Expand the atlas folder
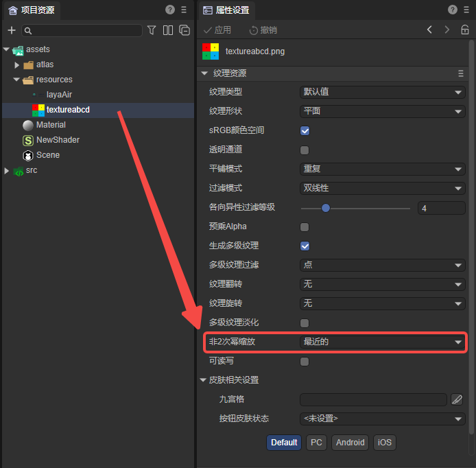The image size is (476, 468). [x=18, y=65]
